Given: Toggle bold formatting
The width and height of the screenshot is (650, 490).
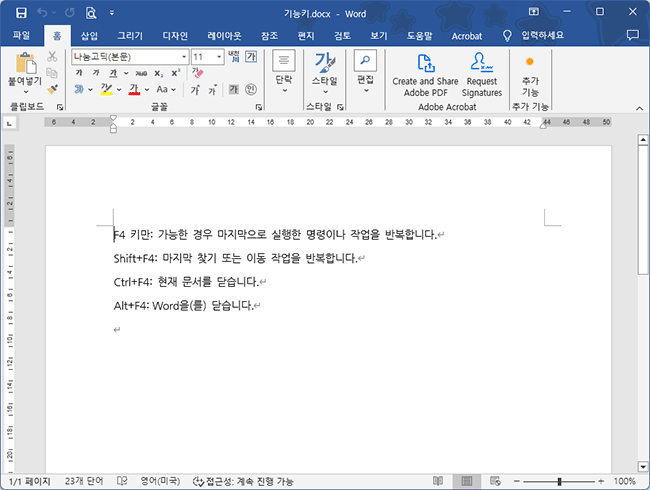Looking at the screenshot, I should tap(79, 73).
